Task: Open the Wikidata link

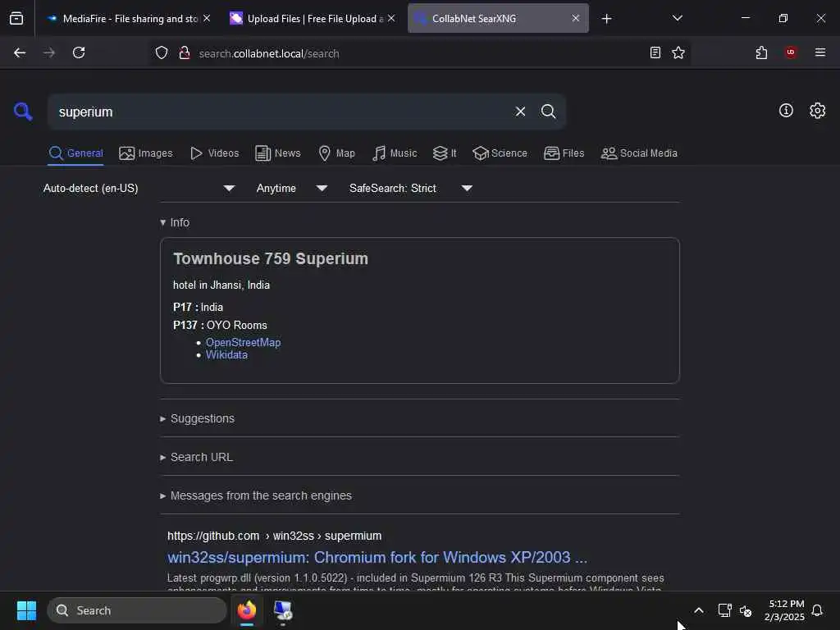Action: (226, 354)
